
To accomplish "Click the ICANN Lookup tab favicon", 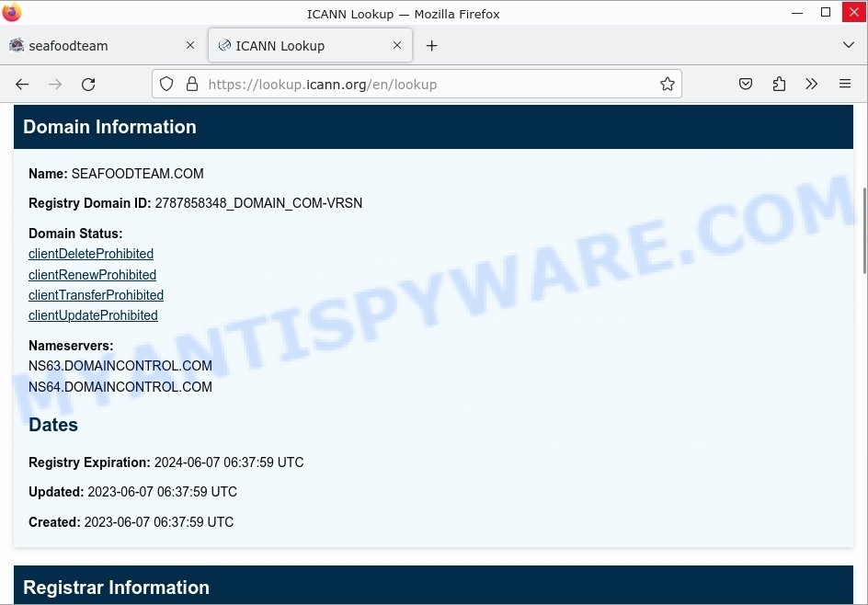I will click(224, 45).
